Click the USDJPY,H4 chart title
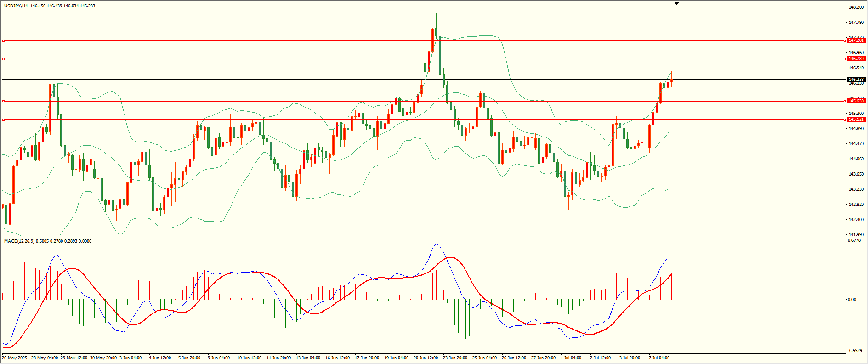 (16, 6)
